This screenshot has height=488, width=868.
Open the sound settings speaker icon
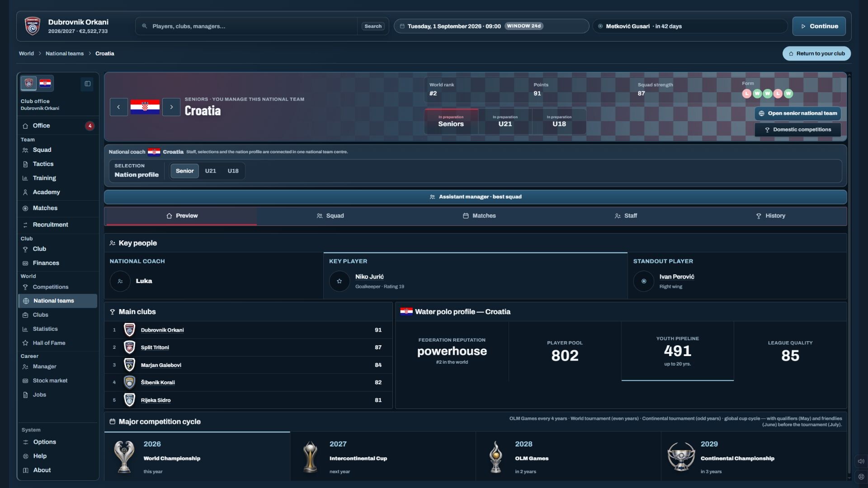(x=861, y=461)
